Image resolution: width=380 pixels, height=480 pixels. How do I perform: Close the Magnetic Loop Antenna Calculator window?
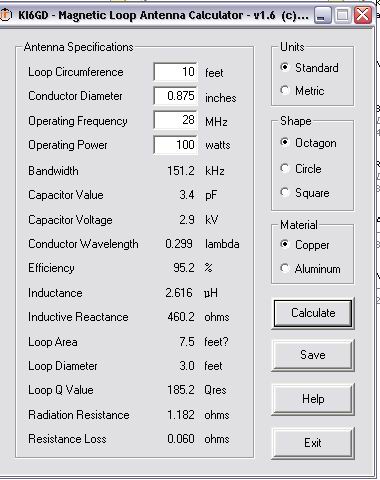[363, 15]
